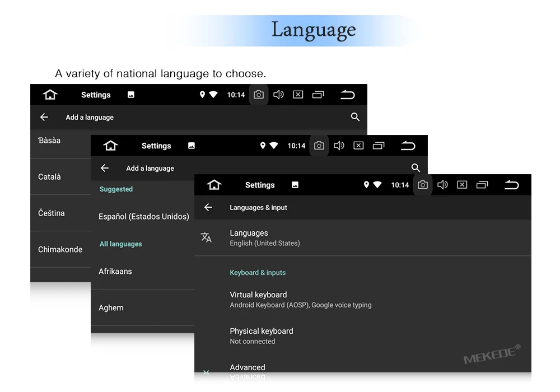Image resolution: width=560 pixels, height=392 pixels.
Task: Go back arrow in back Add a language
Action: (44, 117)
